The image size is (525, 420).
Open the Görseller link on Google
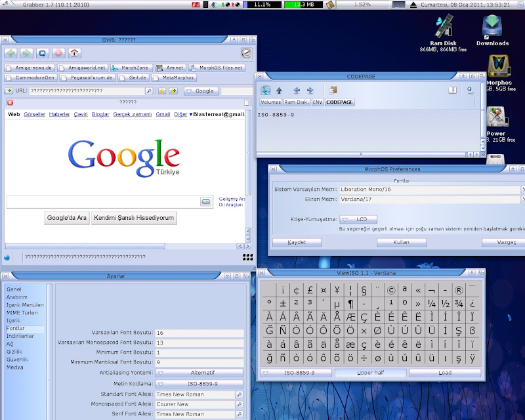click(35, 114)
